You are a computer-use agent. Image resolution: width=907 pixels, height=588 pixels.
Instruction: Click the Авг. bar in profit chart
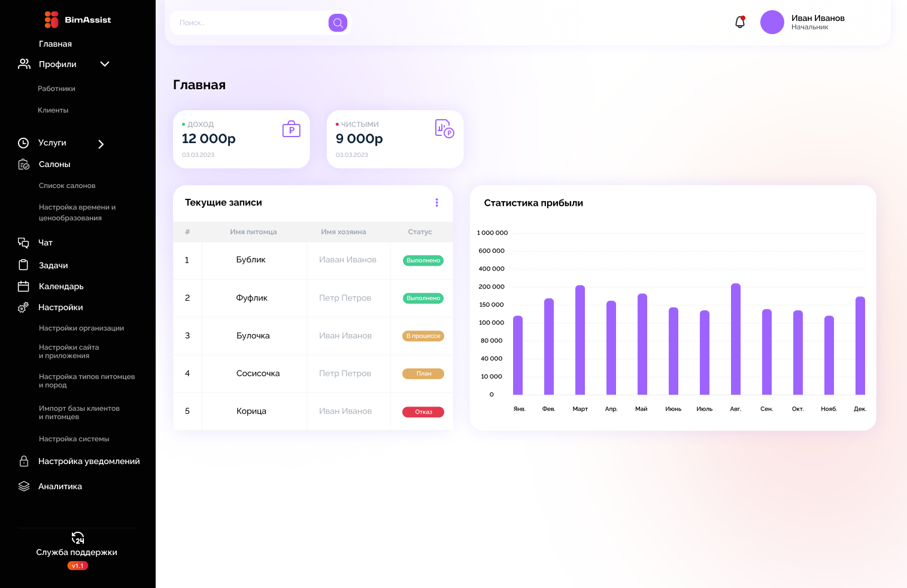736,339
